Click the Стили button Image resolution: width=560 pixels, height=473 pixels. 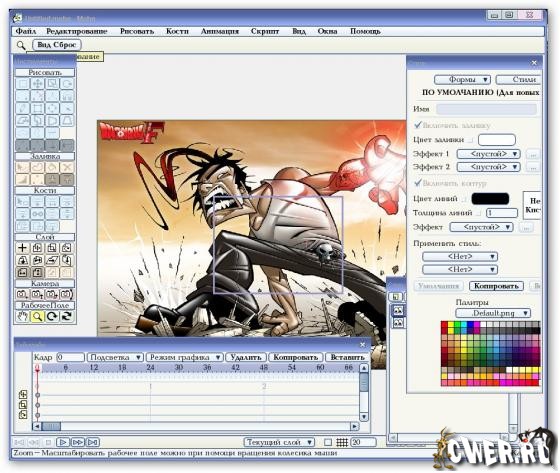tap(519, 79)
